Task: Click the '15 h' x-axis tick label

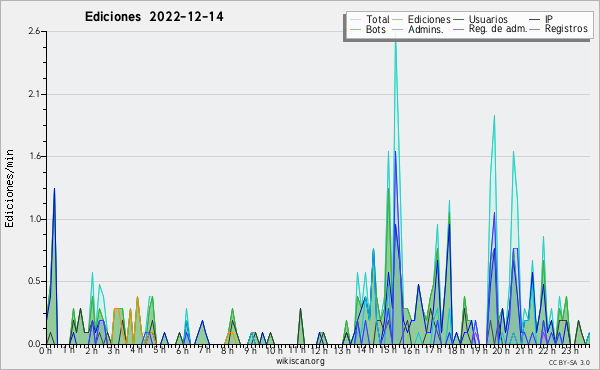Action: point(387,350)
